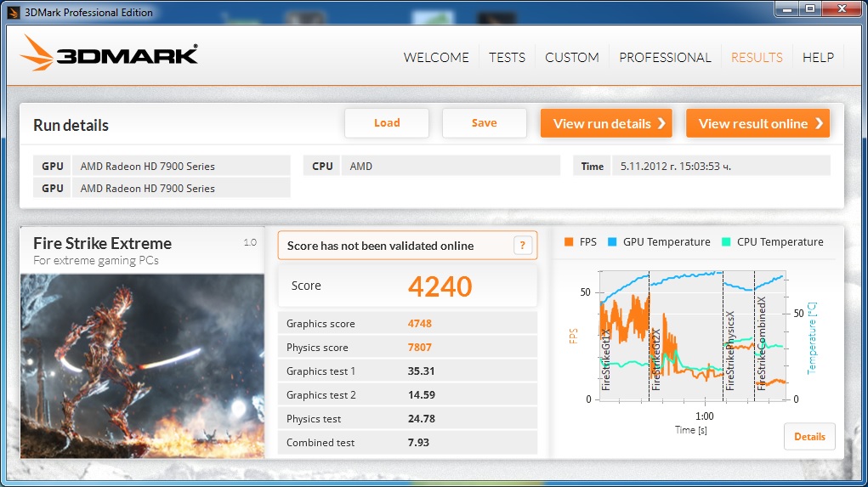Image resolution: width=868 pixels, height=487 pixels.
Task: Click the FireStrikeGt1X marker in the chart
Action: point(605,360)
